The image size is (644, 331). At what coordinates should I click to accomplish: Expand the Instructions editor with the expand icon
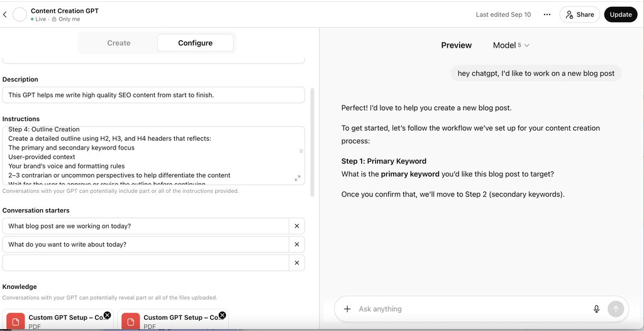tap(297, 178)
